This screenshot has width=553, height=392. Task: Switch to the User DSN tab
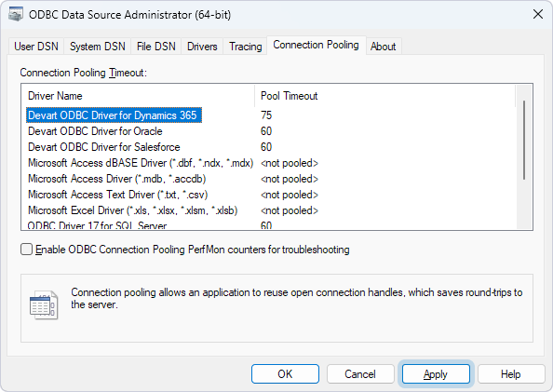[x=36, y=47]
